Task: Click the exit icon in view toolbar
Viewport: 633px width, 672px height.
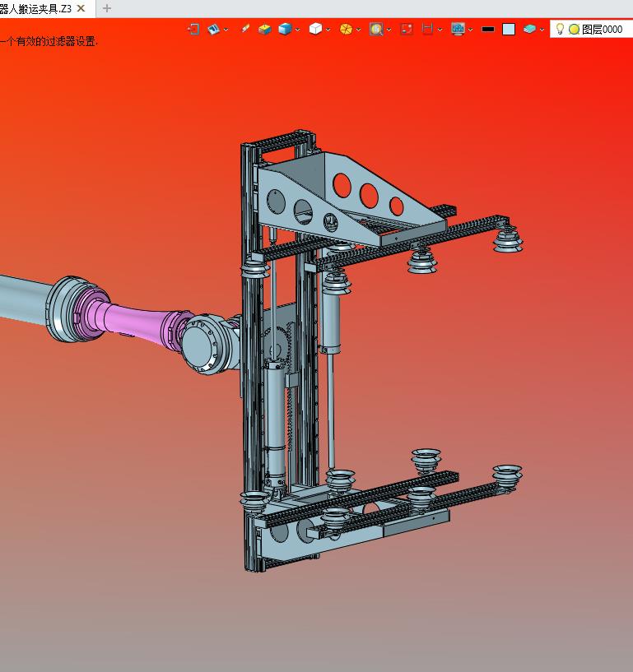Action: (193, 29)
